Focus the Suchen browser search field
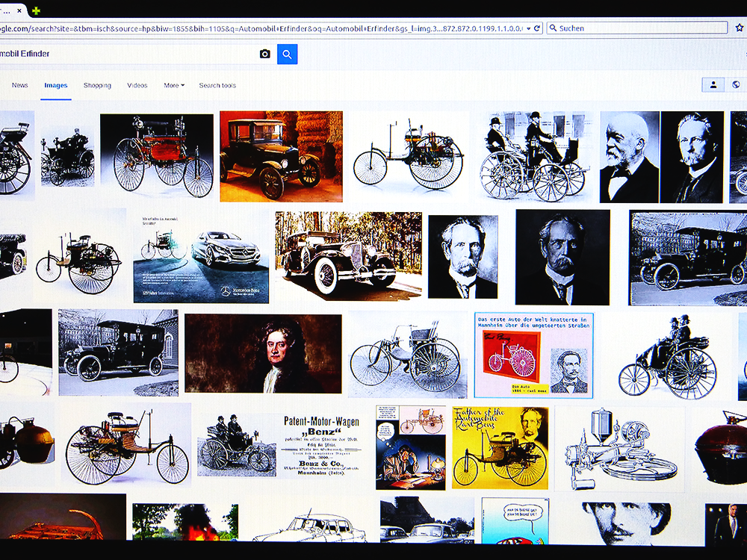 pos(637,28)
